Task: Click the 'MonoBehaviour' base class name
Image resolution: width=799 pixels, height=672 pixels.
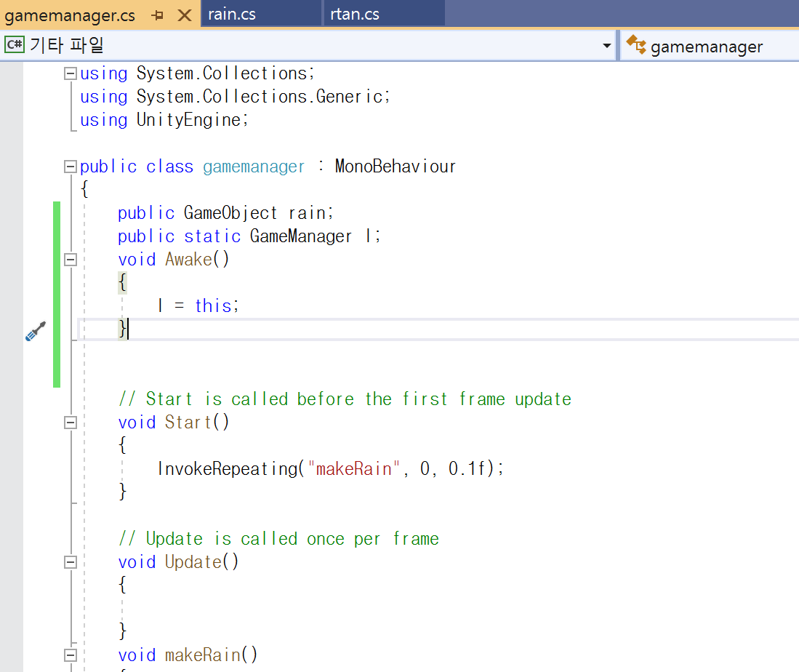Action: (x=396, y=167)
